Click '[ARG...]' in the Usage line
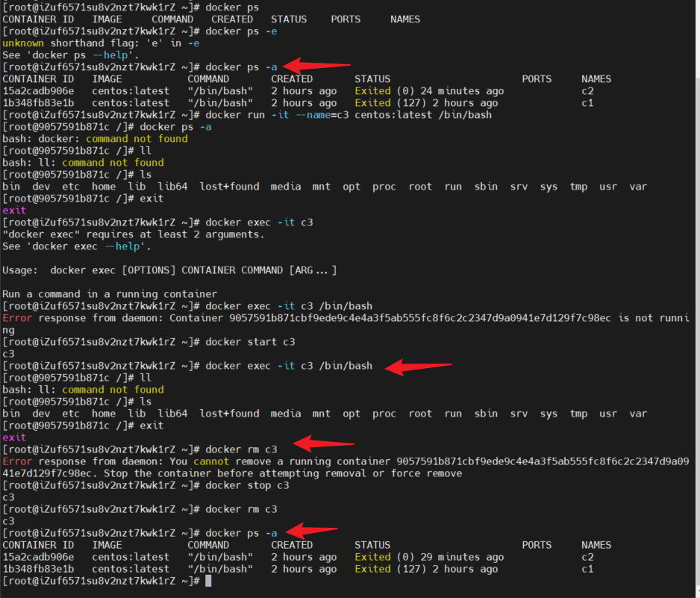Image resolution: width=700 pixels, height=598 pixels. click(313, 270)
